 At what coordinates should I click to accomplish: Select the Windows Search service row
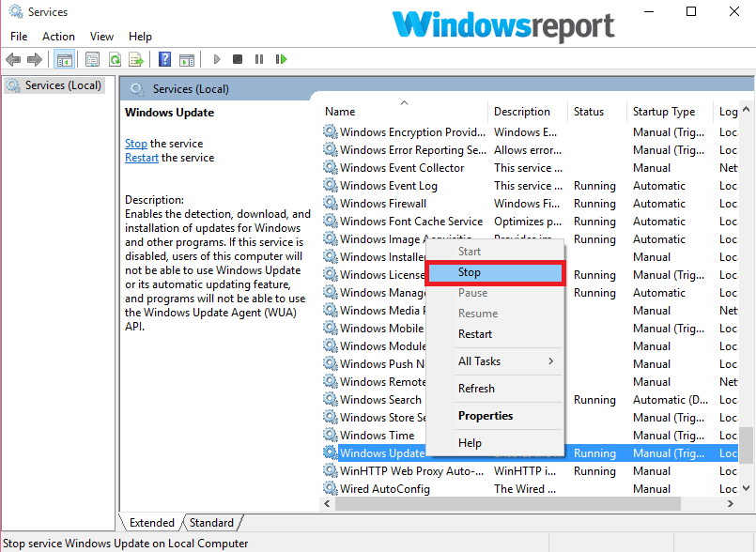(529, 400)
